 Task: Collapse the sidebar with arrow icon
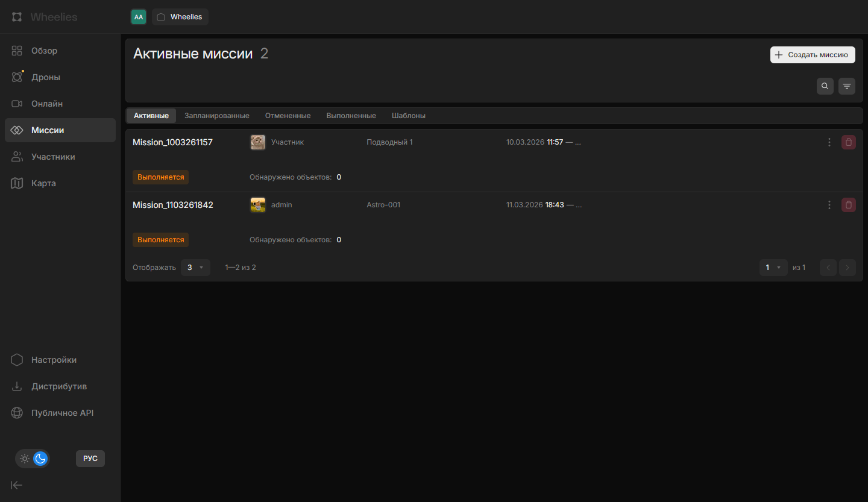pyautogui.click(x=17, y=485)
